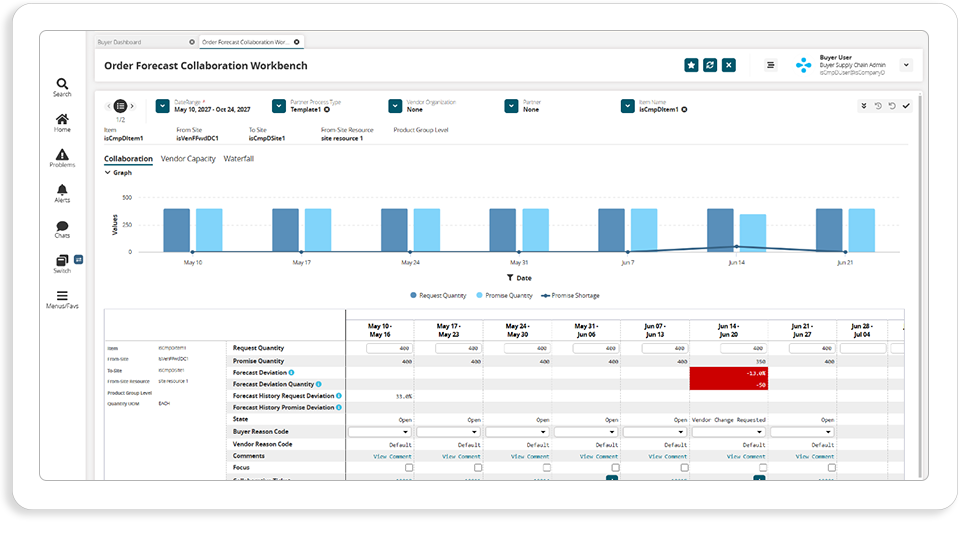Click View Comment link for Jun 14 - Jun 20
The width and height of the screenshot is (960, 540).
pos(746,457)
